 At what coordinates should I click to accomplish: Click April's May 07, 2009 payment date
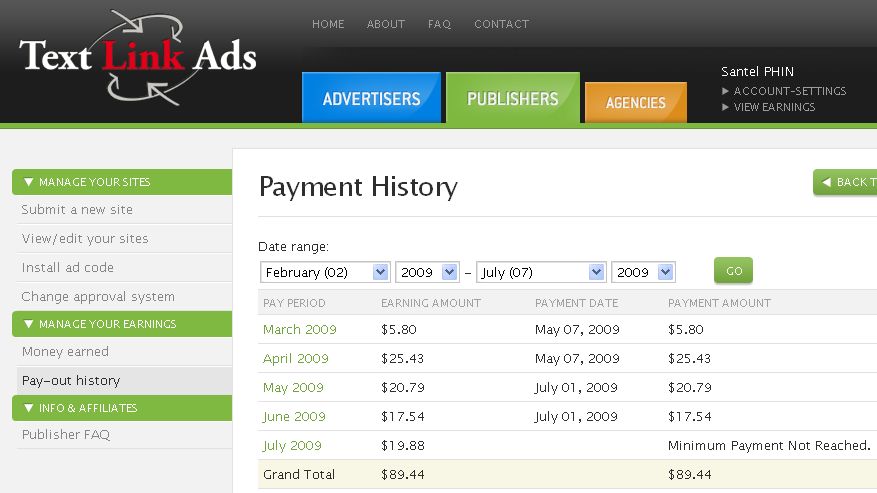coord(577,358)
